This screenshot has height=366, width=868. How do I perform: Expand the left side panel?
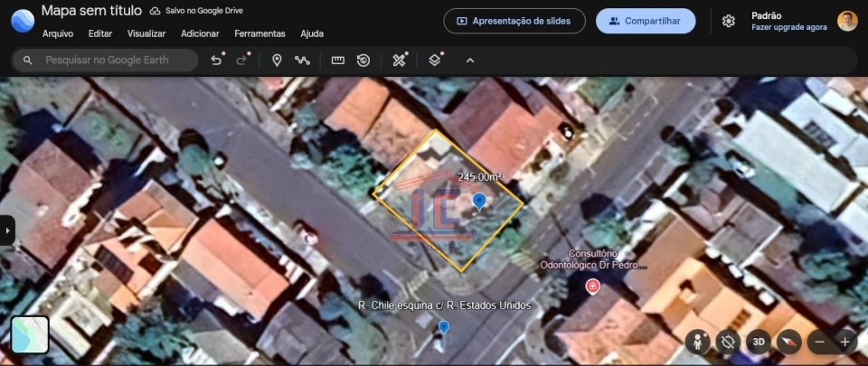[8, 230]
